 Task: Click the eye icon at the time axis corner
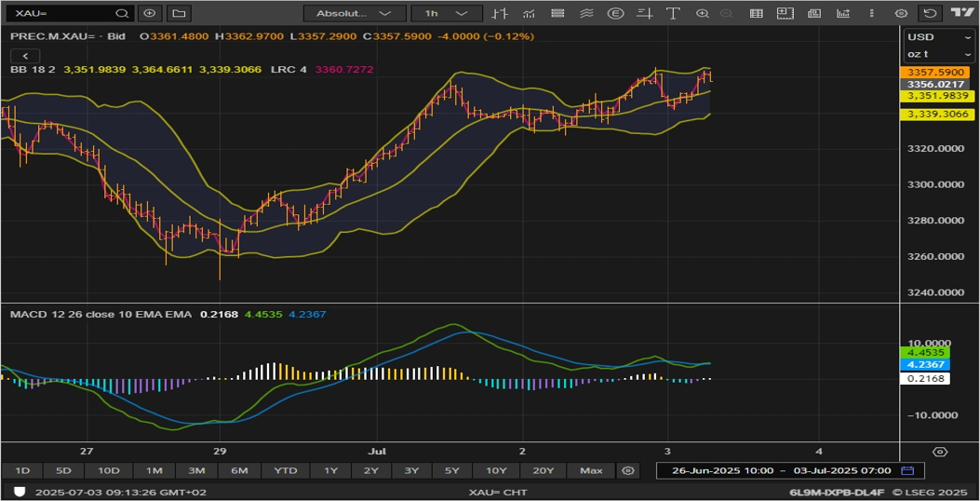point(940,452)
